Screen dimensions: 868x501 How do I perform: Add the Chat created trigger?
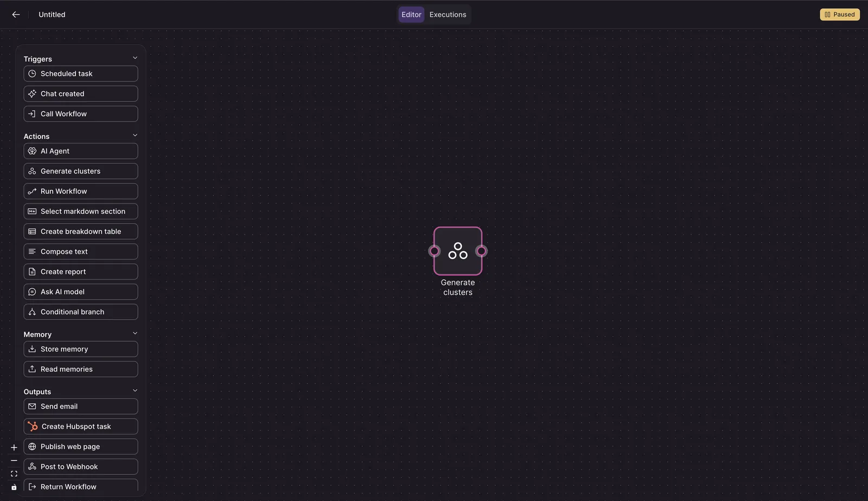click(x=81, y=94)
